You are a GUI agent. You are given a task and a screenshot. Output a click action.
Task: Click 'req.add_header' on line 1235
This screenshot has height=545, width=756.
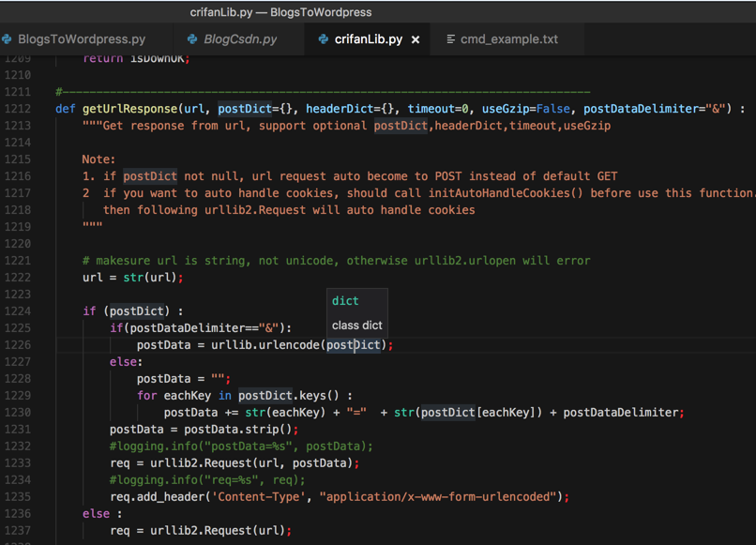[x=158, y=497]
